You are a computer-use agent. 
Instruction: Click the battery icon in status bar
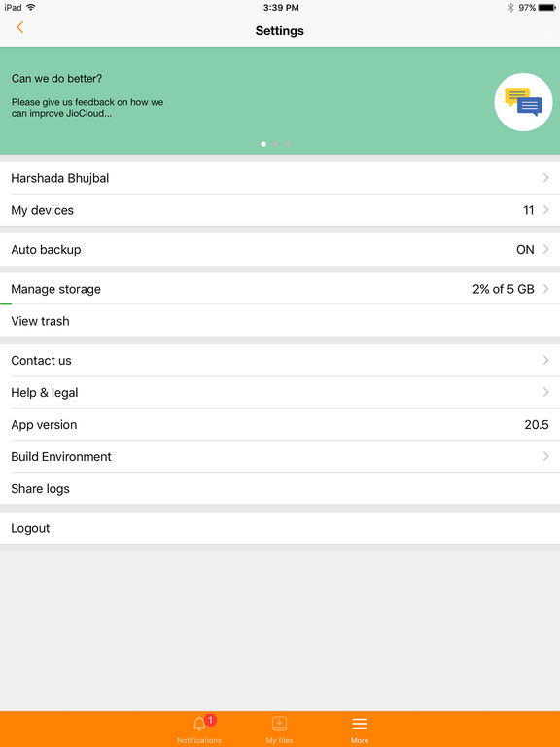[x=547, y=8]
